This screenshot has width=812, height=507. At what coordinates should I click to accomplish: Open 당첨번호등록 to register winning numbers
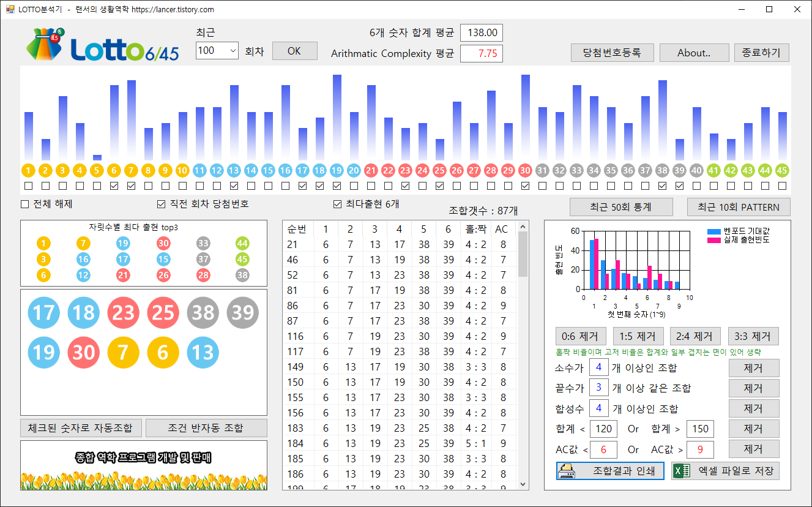613,53
